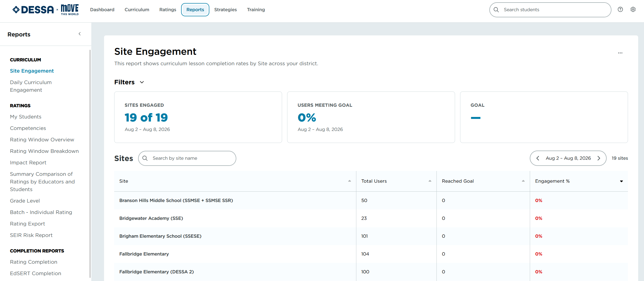Click the Search students input field
Image resolution: width=644 pixels, height=281 pixels.
click(x=550, y=10)
